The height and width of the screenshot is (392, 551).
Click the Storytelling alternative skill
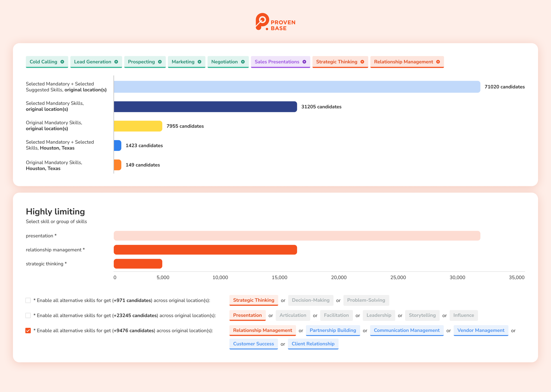pos(422,315)
